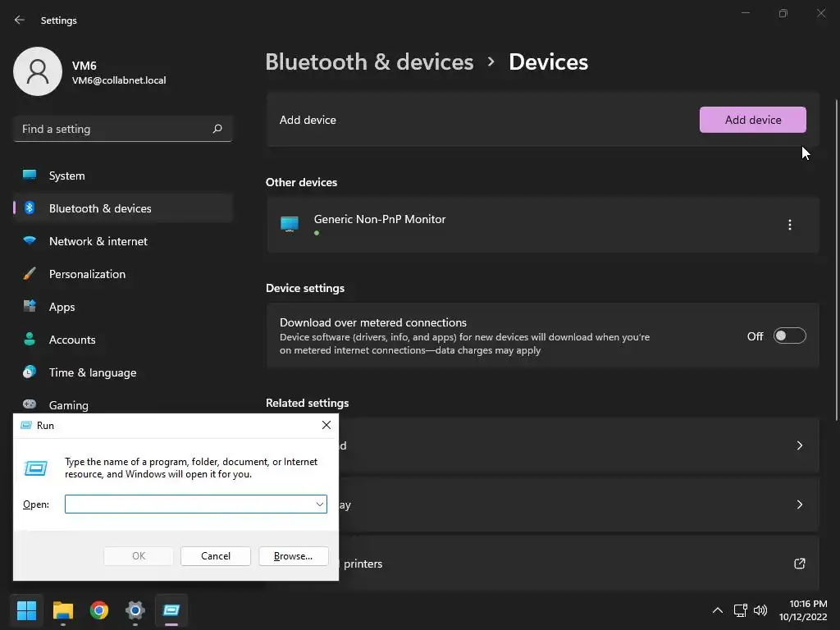Open the three-dot menu for Generic Non-PnP Monitor

(x=789, y=225)
